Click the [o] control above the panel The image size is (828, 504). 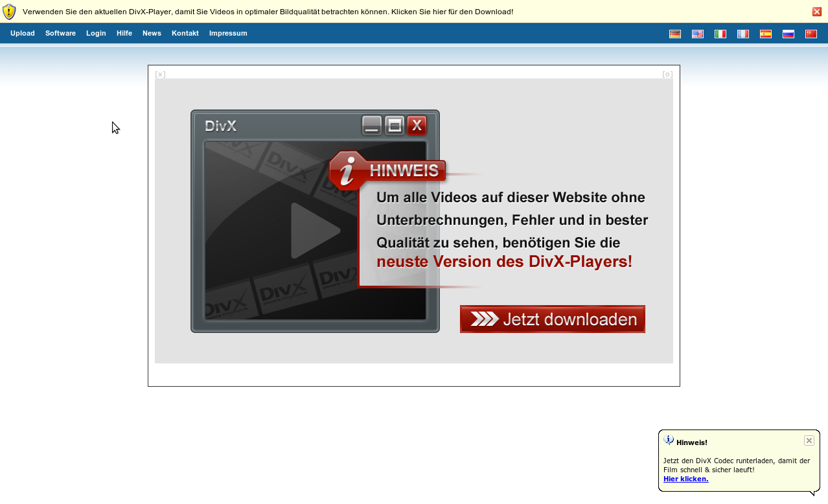click(x=667, y=74)
